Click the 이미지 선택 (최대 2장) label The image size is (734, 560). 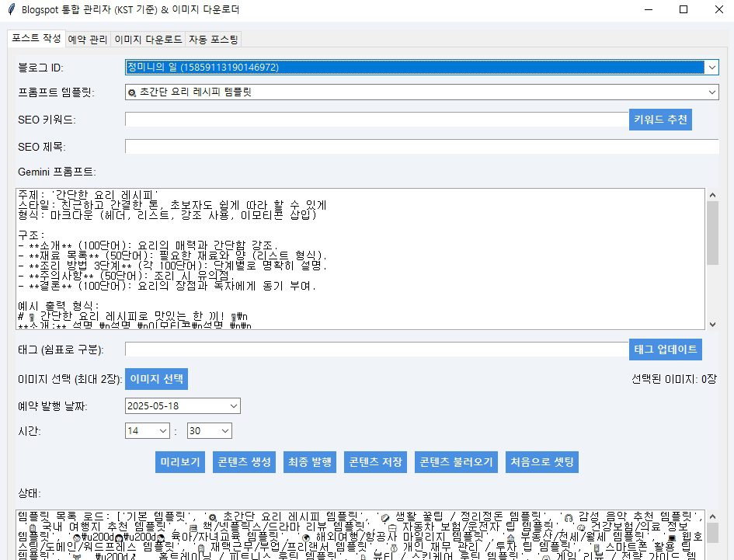coord(70,379)
